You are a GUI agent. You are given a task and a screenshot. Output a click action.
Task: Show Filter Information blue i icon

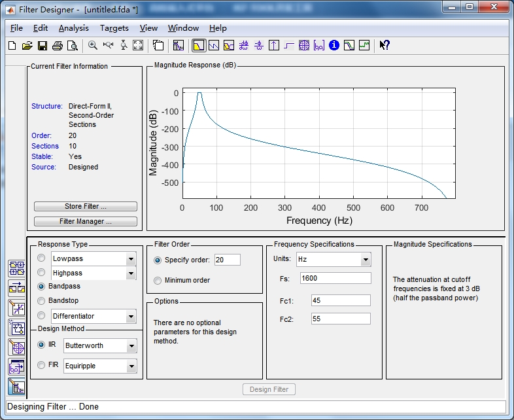click(334, 46)
